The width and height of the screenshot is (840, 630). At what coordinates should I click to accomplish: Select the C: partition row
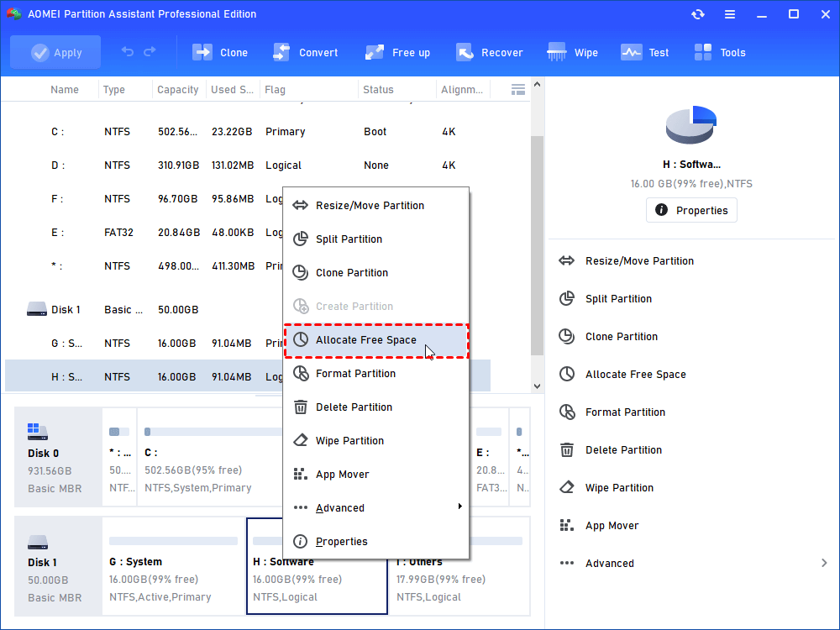tap(248, 132)
